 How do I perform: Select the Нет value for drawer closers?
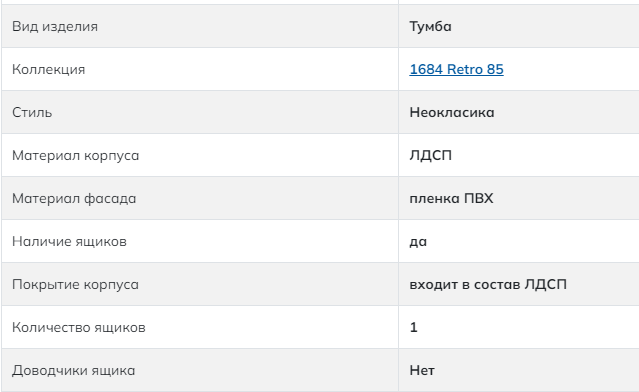pyautogui.click(x=422, y=370)
